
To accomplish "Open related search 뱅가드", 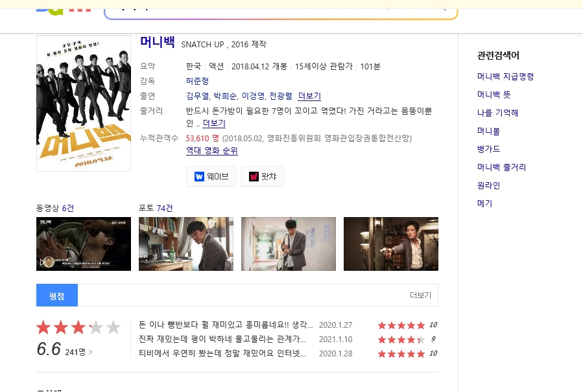I will click(488, 149).
